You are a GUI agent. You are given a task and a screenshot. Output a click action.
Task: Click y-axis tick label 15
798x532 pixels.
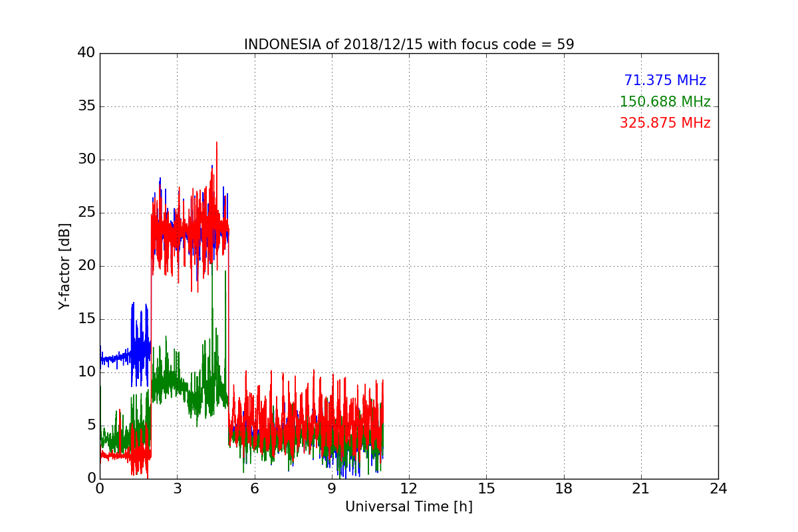[86, 319]
